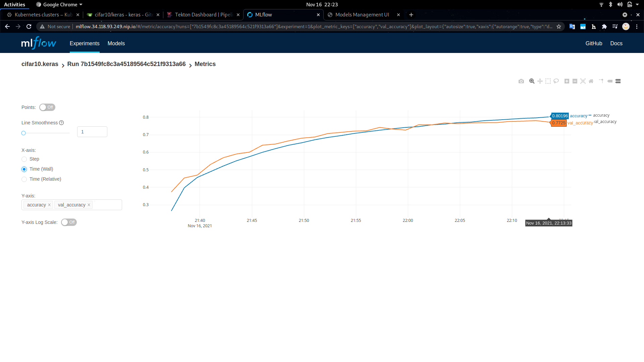The image size is (644, 362).
Task: Enable Y-axis Log Scale
Action: (69, 222)
